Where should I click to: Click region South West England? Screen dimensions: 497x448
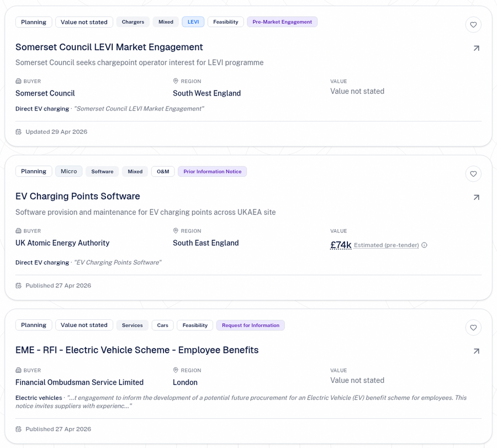[207, 93]
